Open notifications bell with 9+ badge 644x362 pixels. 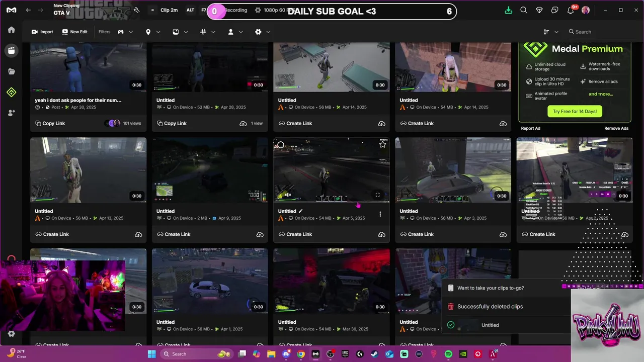572,10
